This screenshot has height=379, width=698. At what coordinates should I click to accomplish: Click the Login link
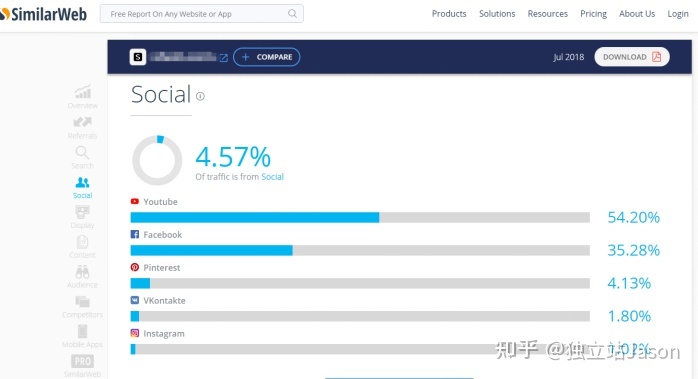pos(678,14)
